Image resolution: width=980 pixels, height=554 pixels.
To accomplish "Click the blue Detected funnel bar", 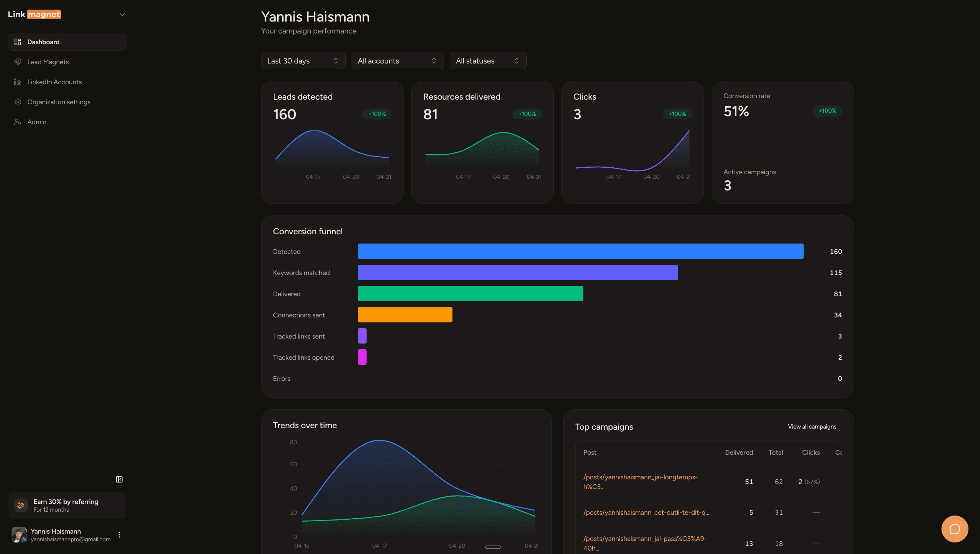I will coord(580,251).
